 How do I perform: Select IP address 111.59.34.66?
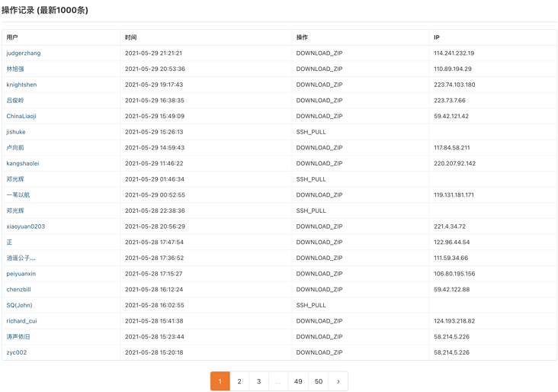451,258
